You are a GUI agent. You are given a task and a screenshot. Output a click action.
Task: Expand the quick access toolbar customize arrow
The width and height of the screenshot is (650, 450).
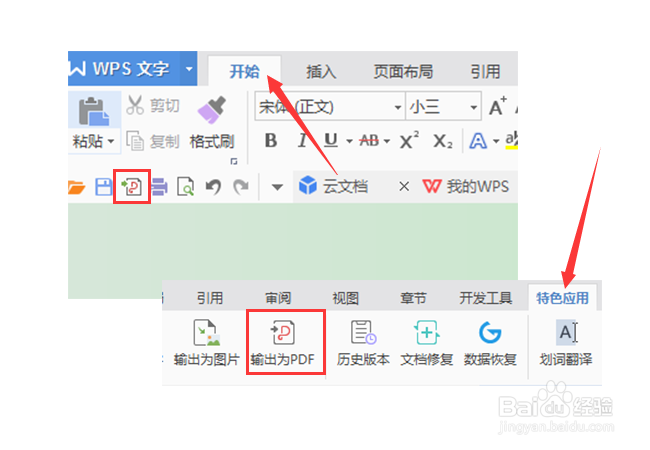point(277,187)
